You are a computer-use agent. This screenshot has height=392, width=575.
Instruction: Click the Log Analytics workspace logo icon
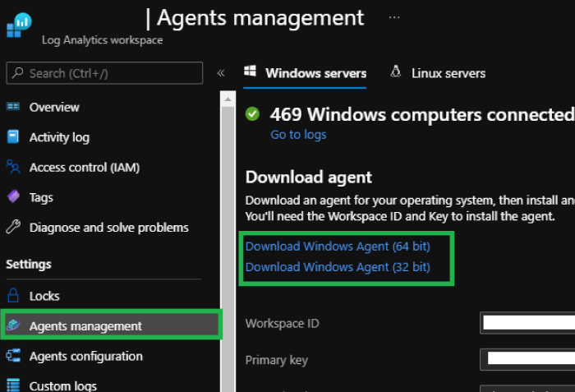pyautogui.click(x=19, y=25)
